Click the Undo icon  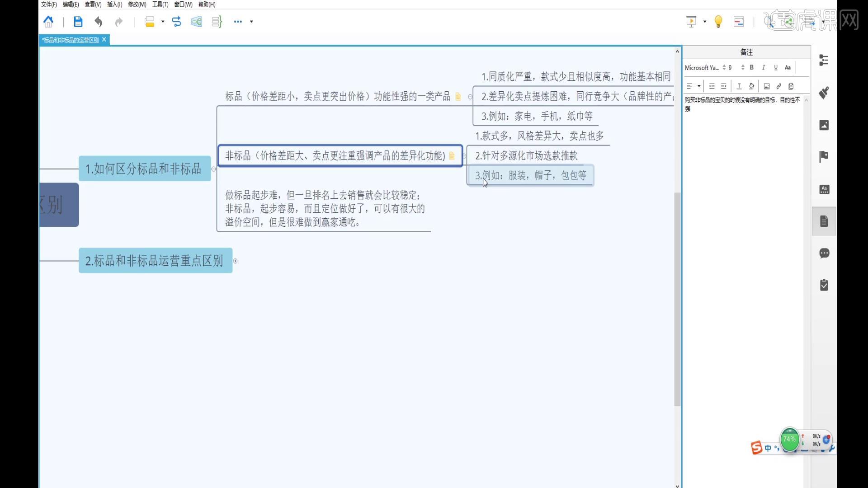point(98,22)
